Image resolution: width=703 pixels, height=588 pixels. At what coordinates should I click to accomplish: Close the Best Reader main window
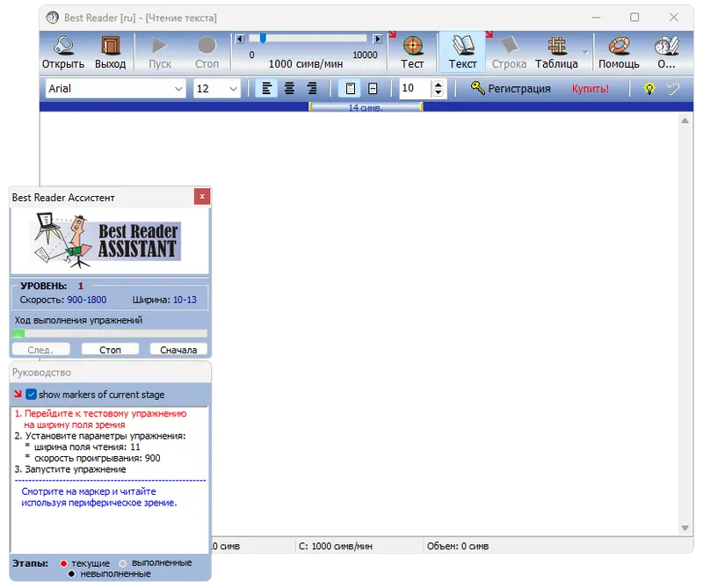click(x=673, y=18)
